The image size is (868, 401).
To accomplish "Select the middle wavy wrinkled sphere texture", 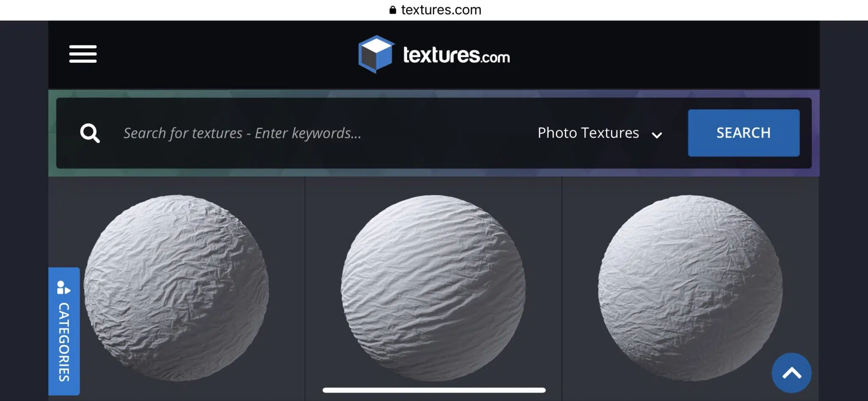I will coord(433,288).
